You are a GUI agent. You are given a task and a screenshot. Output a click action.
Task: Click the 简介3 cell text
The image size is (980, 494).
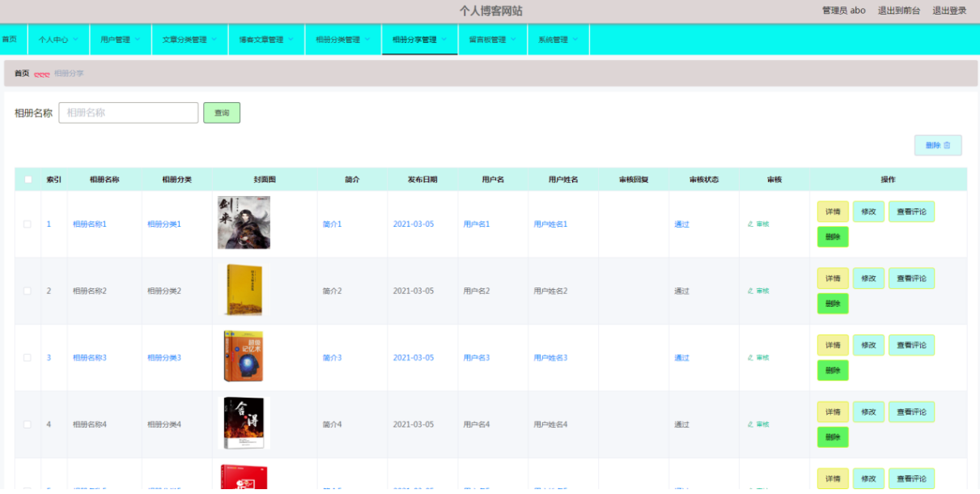333,358
